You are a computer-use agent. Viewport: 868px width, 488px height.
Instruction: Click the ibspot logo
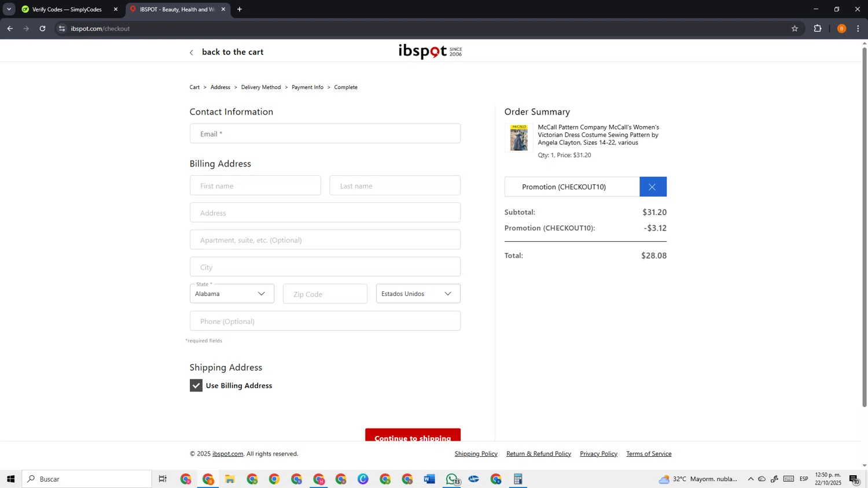tap(430, 51)
